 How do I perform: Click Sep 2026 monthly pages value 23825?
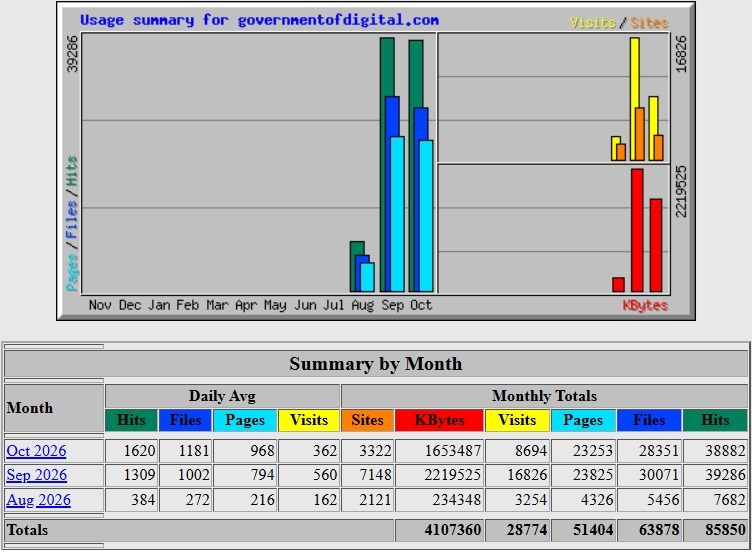coord(593,475)
